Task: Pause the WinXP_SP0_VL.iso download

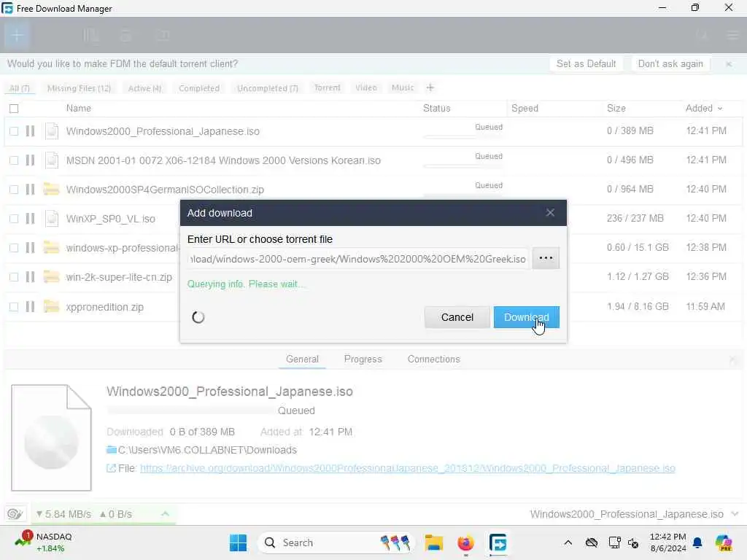Action: click(x=30, y=218)
